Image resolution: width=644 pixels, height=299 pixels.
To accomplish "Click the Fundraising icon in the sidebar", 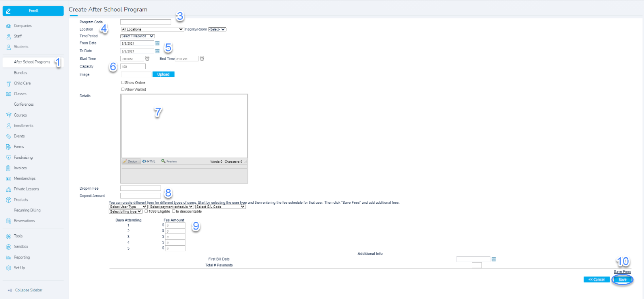I will [8, 158].
